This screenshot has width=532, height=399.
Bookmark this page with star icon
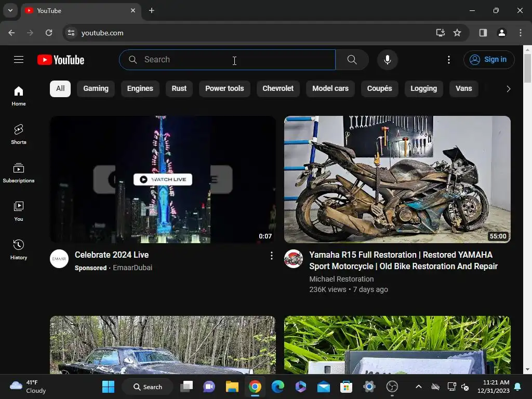click(x=457, y=33)
